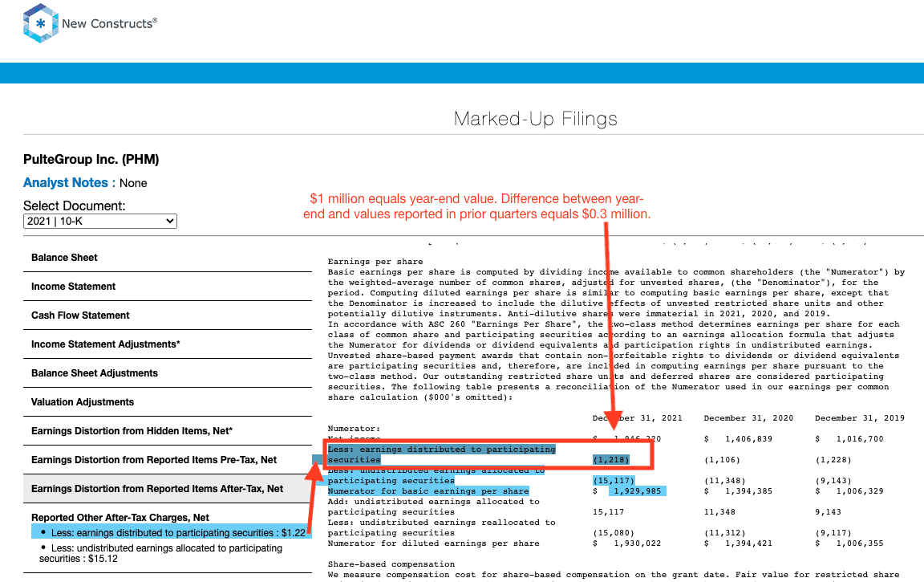Click the Share-based compensation heading

click(x=391, y=564)
